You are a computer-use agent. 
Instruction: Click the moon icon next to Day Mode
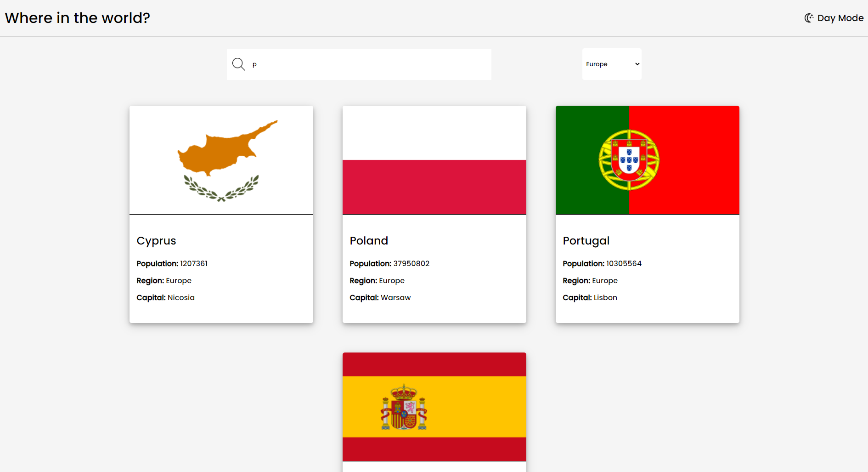pos(808,17)
